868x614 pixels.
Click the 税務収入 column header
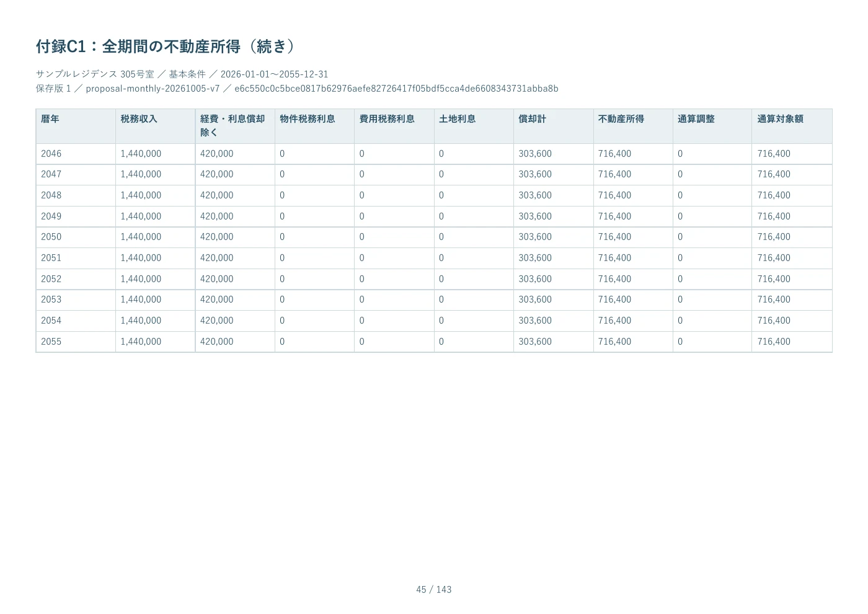point(155,126)
